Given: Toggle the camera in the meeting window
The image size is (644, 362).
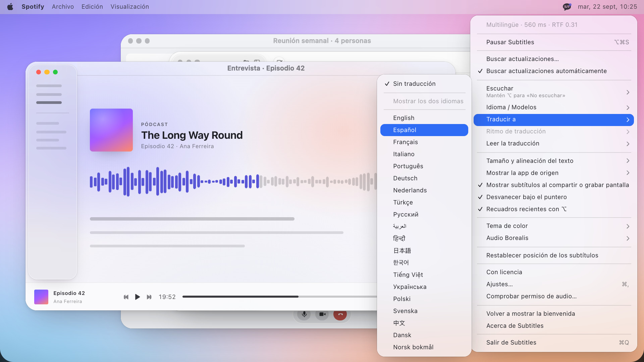Looking at the screenshot, I should tap(322, 314).
